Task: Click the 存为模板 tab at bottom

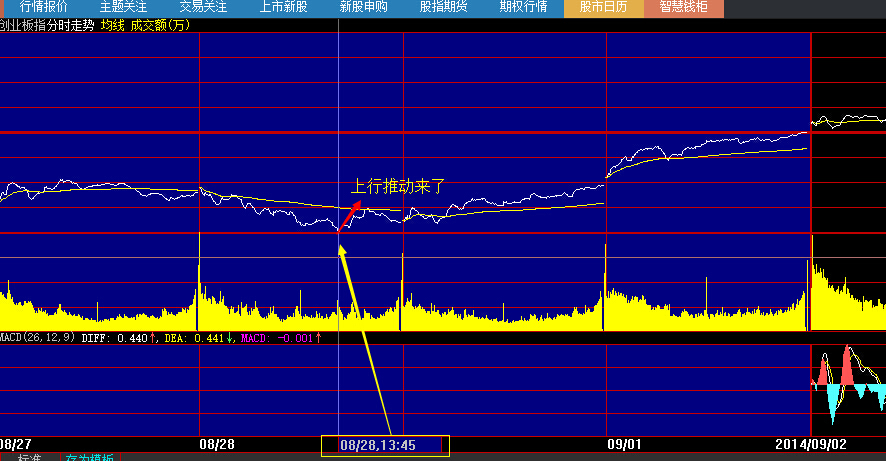Action: (91, 458)
